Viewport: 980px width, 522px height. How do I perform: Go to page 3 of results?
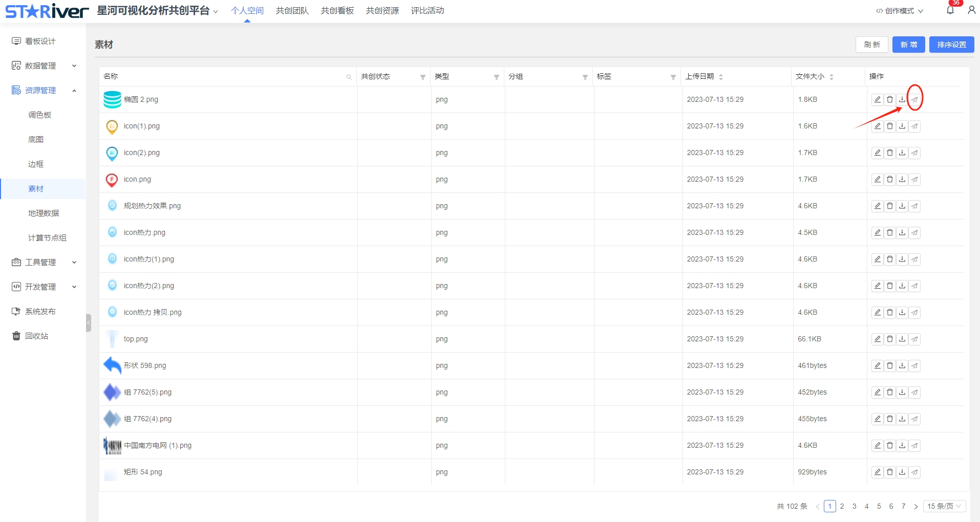pos(854,506)
